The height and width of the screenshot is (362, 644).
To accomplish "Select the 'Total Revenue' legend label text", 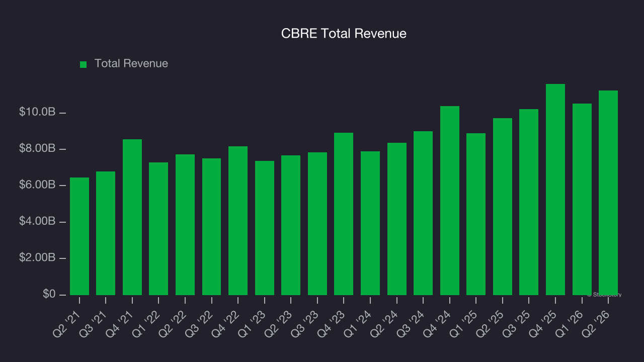I will [x=131, y=64].
